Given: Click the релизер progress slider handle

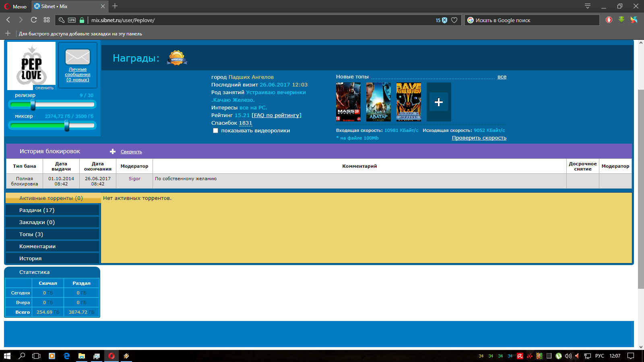Looking at the screenshot, I should click(33, 105).
